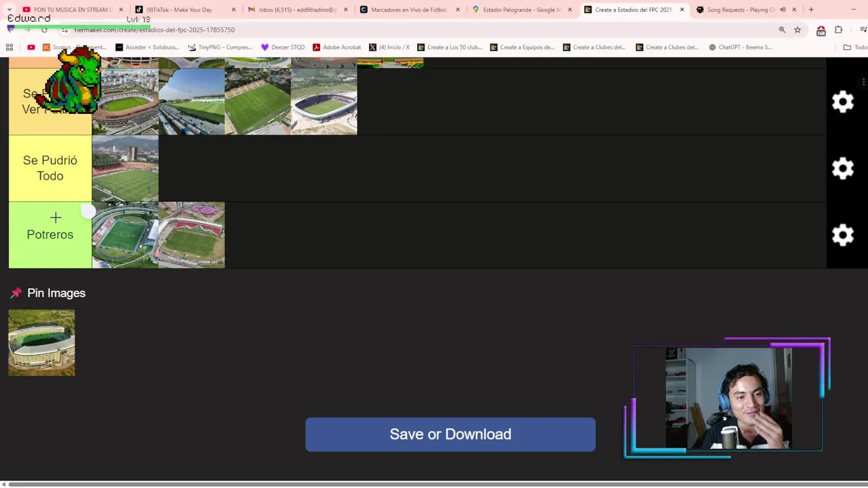Screen dimensions: 868x488
Task: Open Acceder Solobuss bookmark
Action: (x=147, y=47)
